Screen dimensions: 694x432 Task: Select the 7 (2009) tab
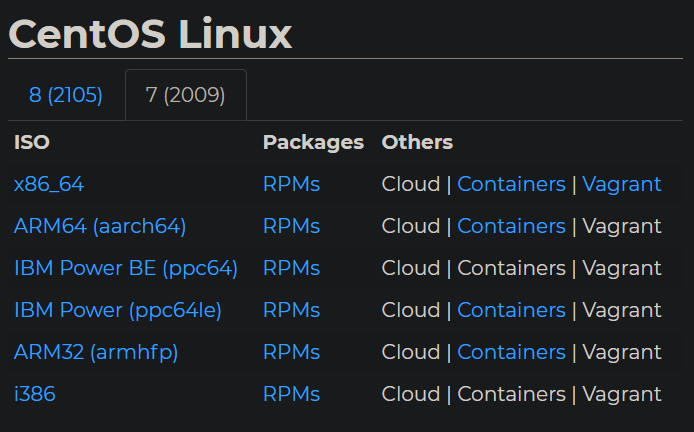coord(185,95)
